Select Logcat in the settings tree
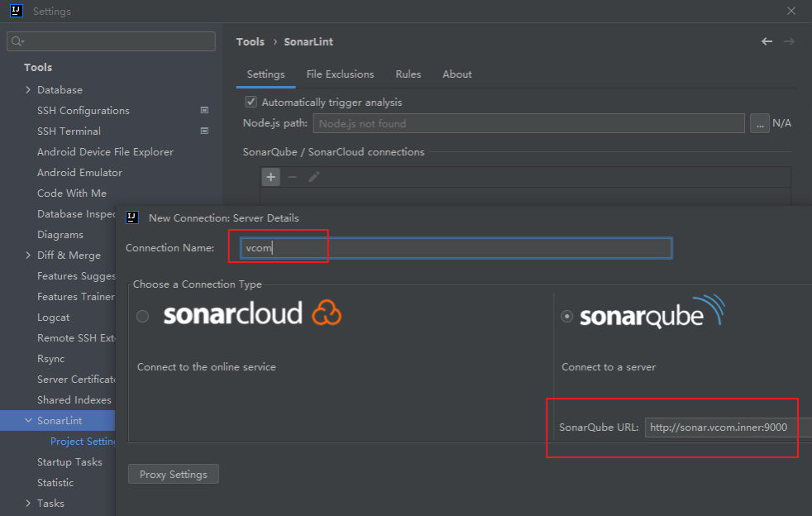This screenshot has width=812, height=516. pyautogui.click(x=54, y=317)
